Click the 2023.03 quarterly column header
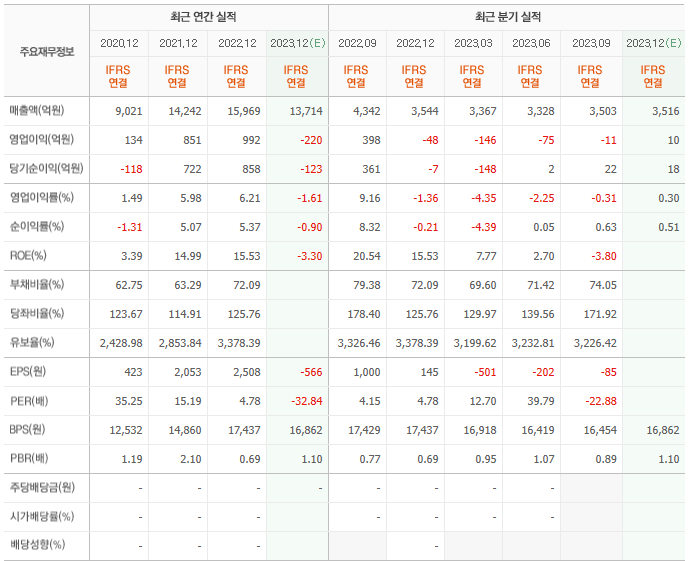Viewport: 695px width, 561px height. (473, 43)
